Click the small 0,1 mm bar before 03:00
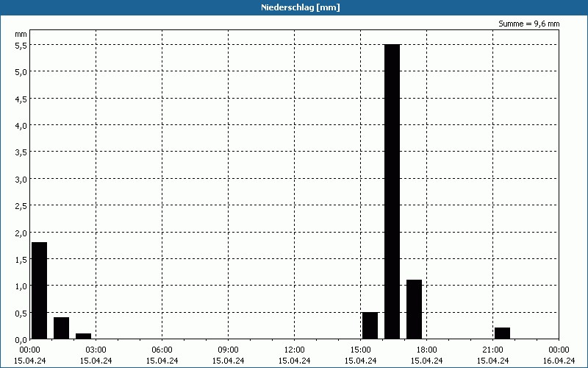This screenshot has height=368, width=588. (x=83, y=336)
